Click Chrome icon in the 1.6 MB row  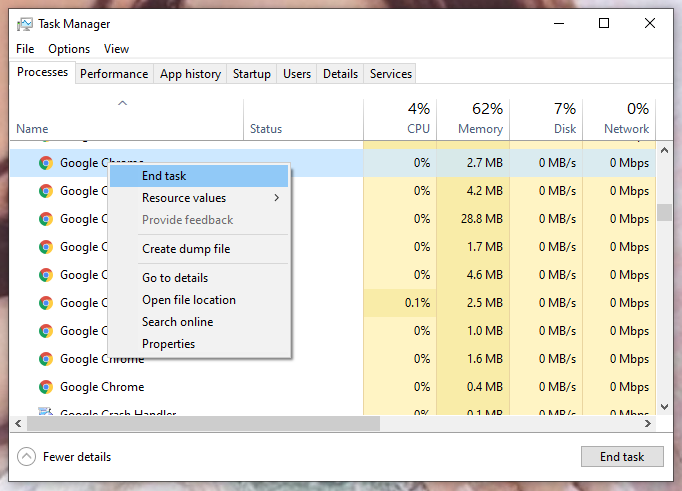tap(46, 359)
